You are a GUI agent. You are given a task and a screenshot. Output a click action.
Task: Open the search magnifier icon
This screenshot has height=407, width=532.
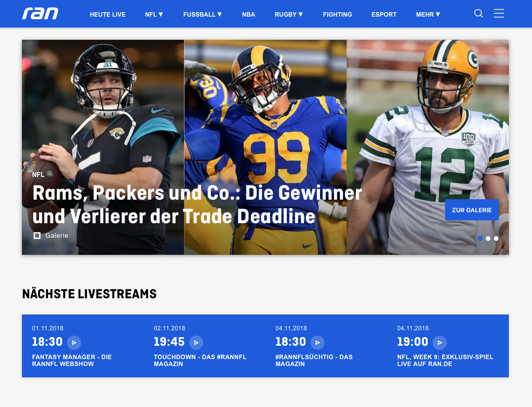pyautogui.click(x=478, y=13)
